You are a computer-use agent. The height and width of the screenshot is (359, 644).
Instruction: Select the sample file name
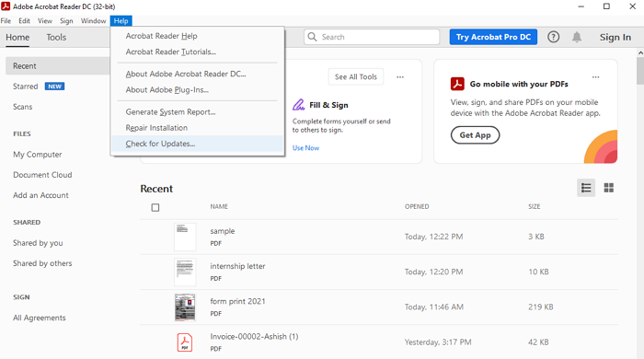(223, 231)
